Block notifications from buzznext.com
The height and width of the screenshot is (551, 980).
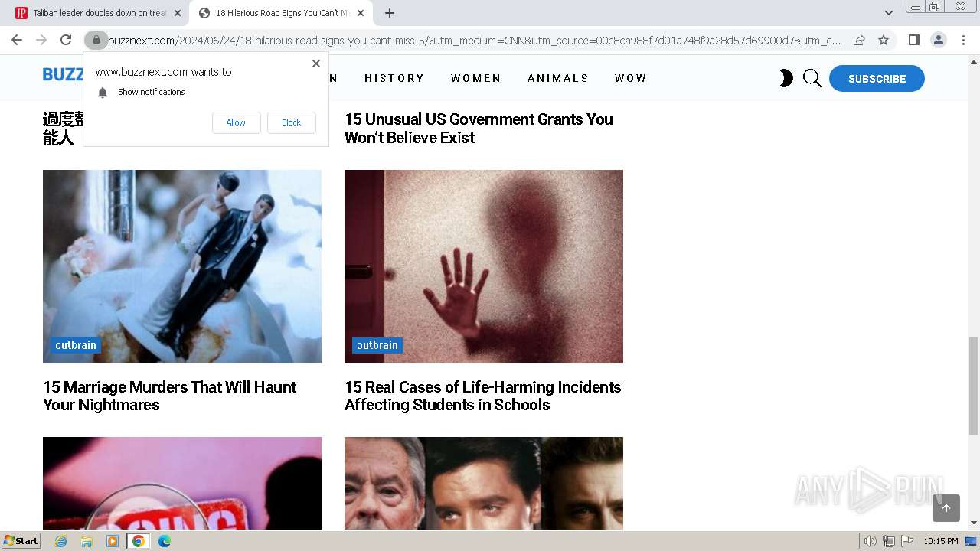(x=291, y=122)
